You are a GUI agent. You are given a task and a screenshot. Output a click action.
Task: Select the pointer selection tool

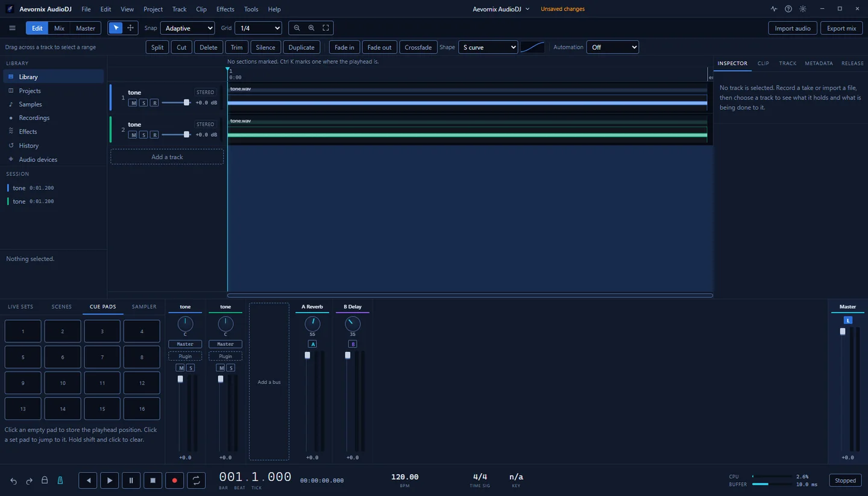[x=116, y=28]
